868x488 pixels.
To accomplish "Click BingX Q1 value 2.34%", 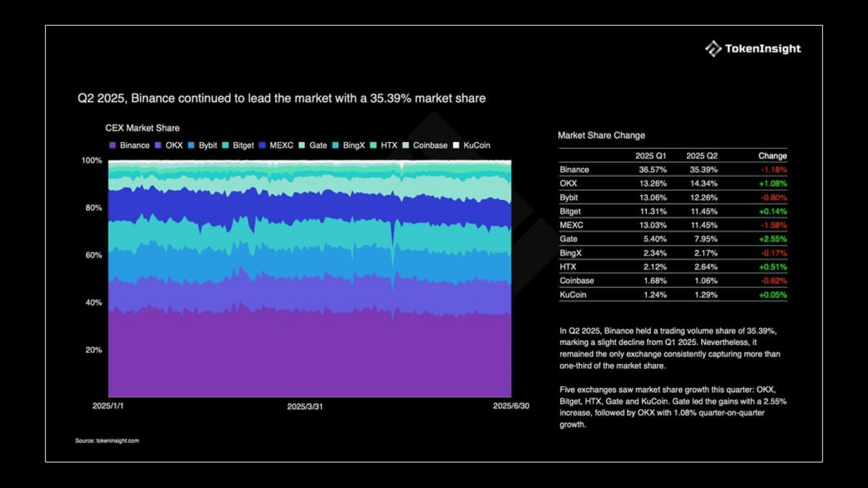I will (655, 253).
